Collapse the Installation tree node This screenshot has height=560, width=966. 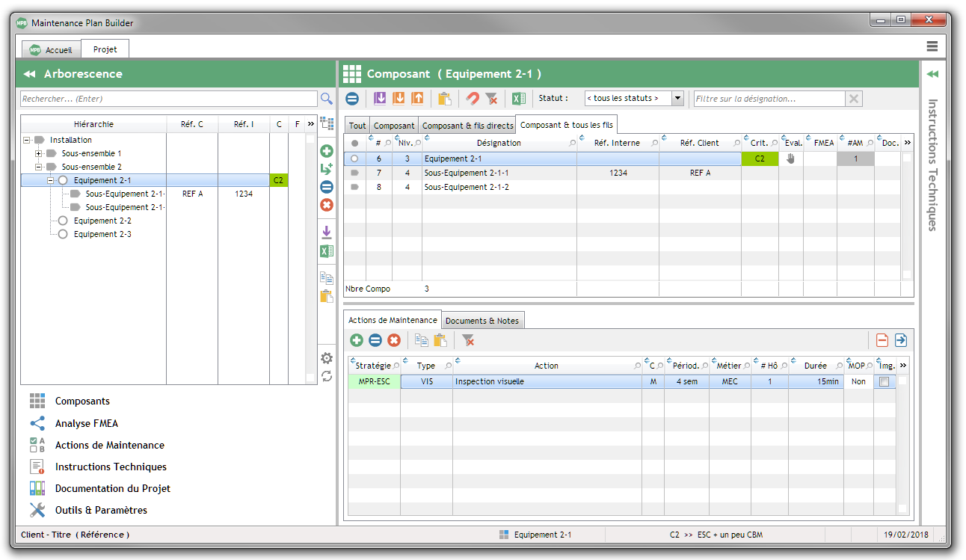[x=27, y=140]
